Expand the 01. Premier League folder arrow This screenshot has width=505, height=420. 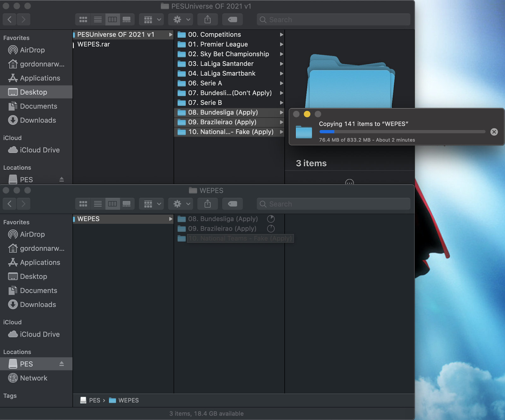point(281,44)
